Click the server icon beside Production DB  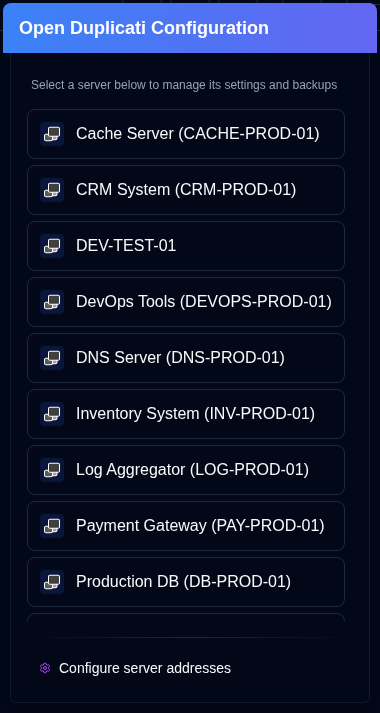point(52,581)
